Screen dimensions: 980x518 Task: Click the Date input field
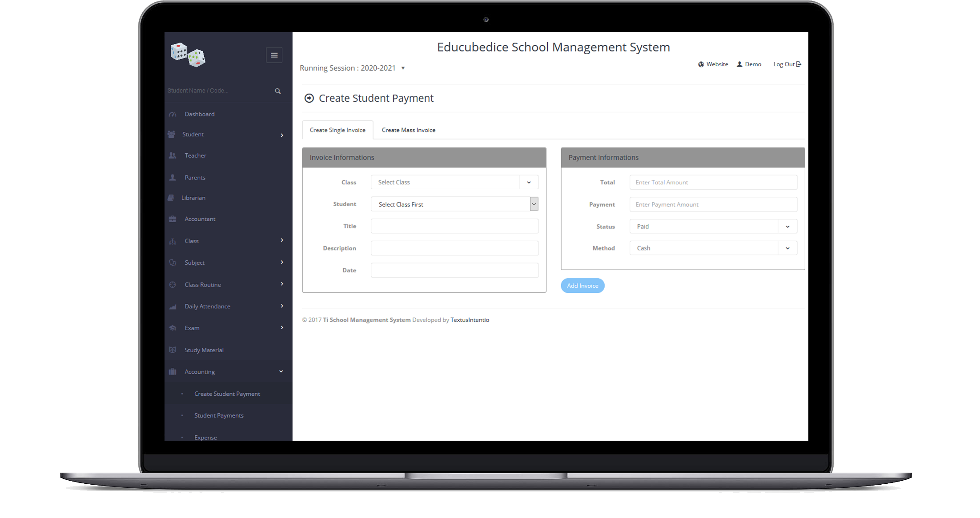pos(454,270)
